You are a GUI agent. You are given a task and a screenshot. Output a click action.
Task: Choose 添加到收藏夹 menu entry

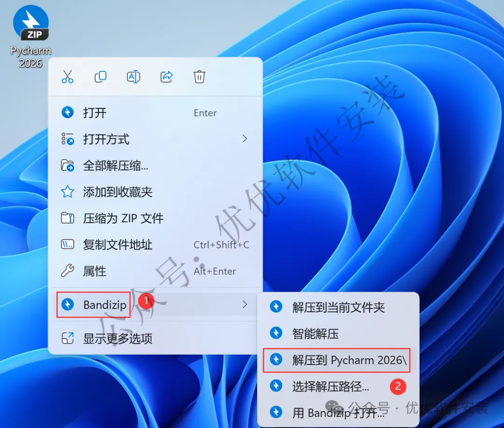pyautogui.click(x=155, y=192)
